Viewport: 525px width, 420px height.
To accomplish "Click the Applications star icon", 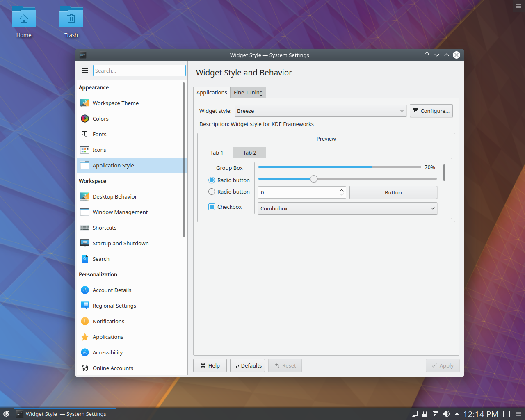I will coord(85,337).
